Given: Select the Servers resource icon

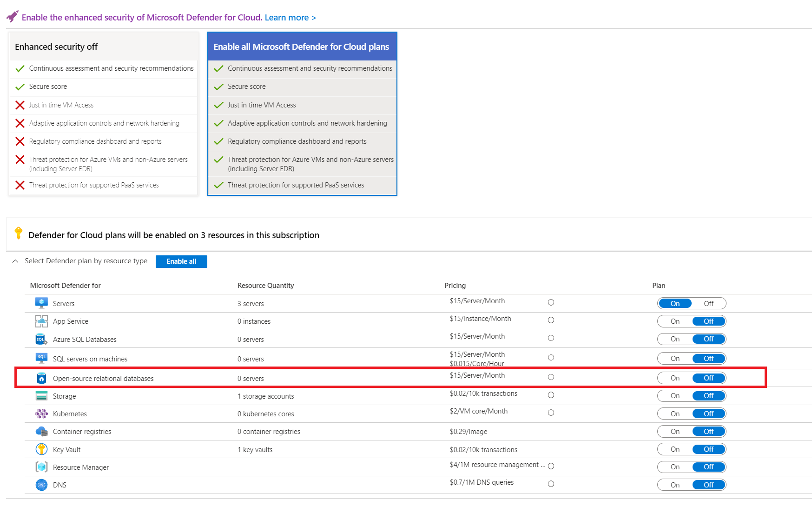Looking at the screenshot, I should (41, 303).
